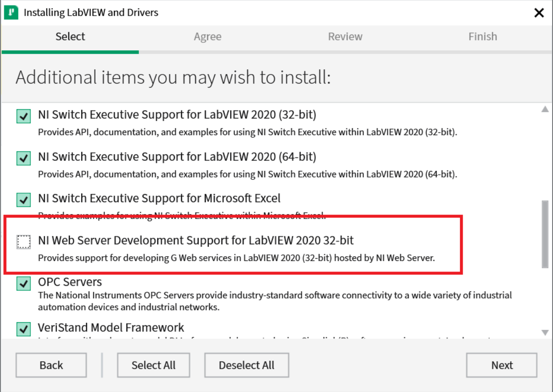Uncheck the VeriStand Model Framework checkbox
This screenshot has width=553, height=392.
[x=24, y=329]
